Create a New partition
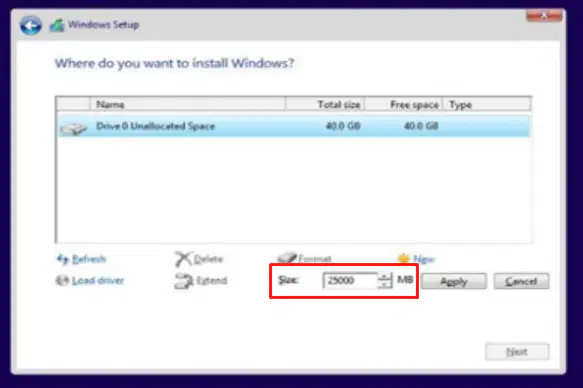The height and width of the screenshot is (388, 583). pos(424,259)
